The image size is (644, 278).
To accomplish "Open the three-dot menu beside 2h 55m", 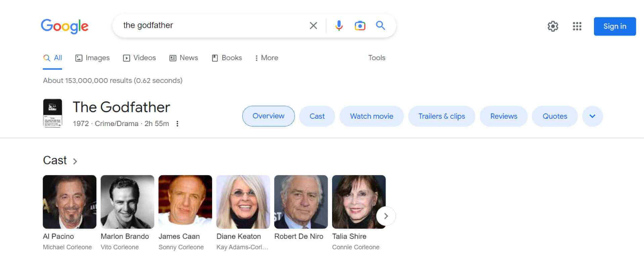I will [x=177, y=124].
